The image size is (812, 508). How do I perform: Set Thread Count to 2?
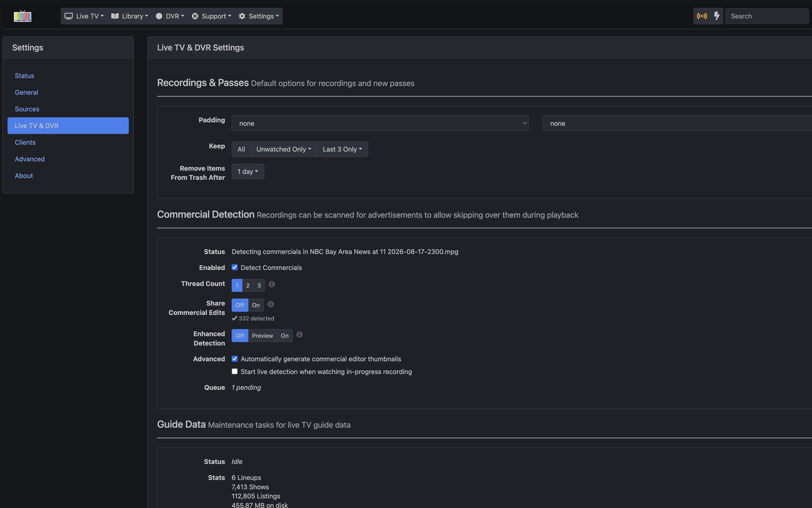(248, 285)
